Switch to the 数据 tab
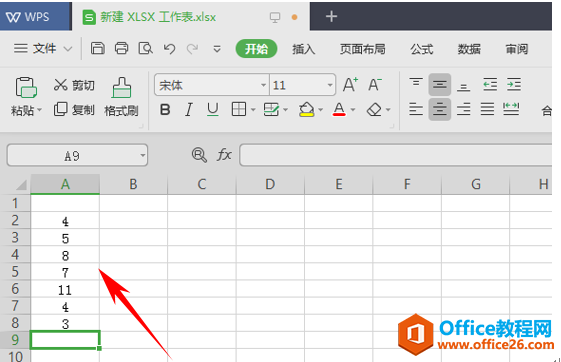 click(469, 49)
